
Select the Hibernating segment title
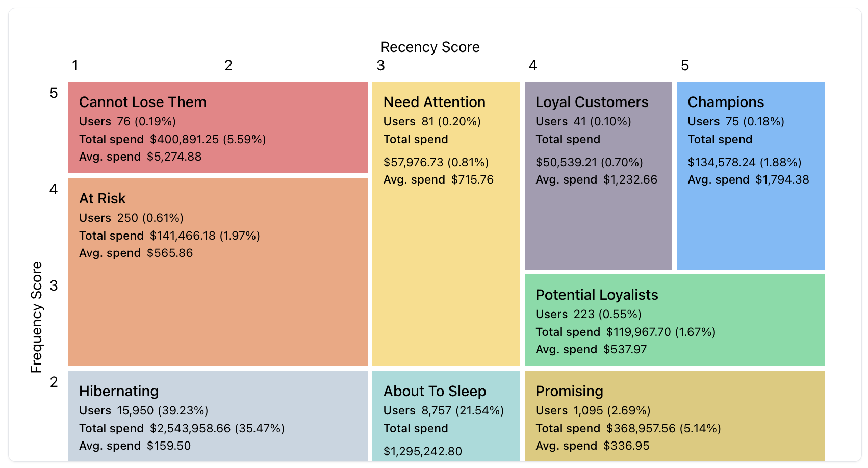tap(119, 392)
